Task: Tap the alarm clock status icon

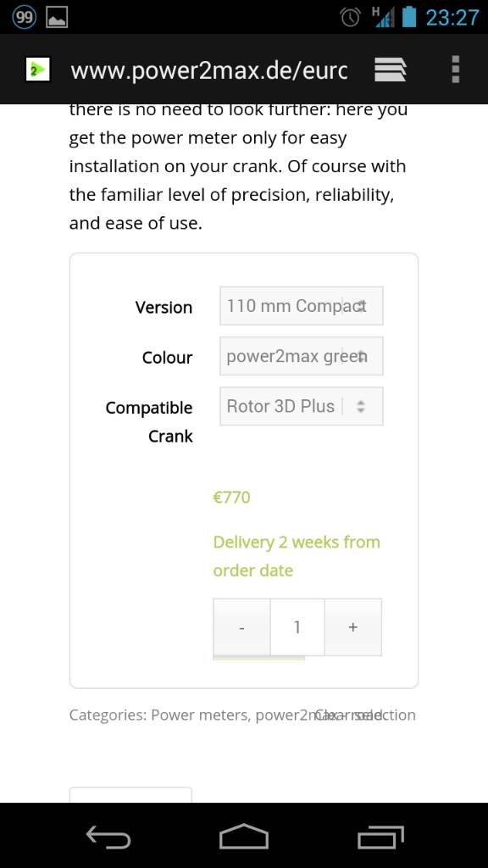Action: 351,18
